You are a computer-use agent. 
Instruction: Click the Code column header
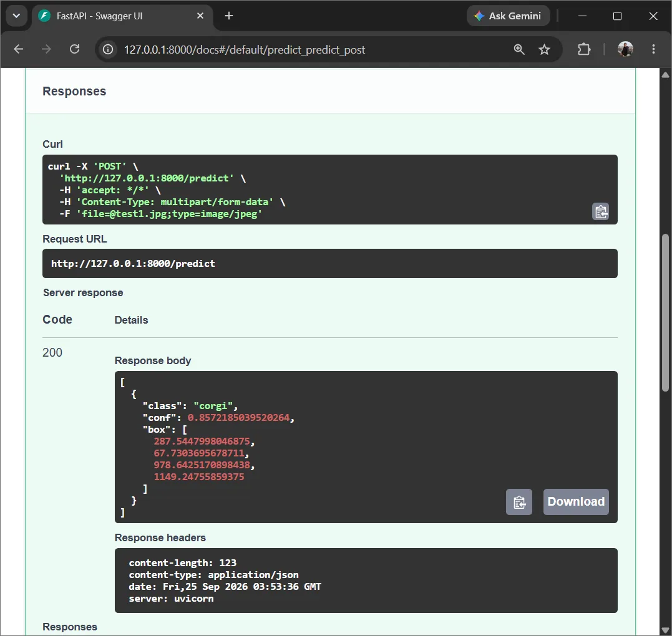(57, 319)
